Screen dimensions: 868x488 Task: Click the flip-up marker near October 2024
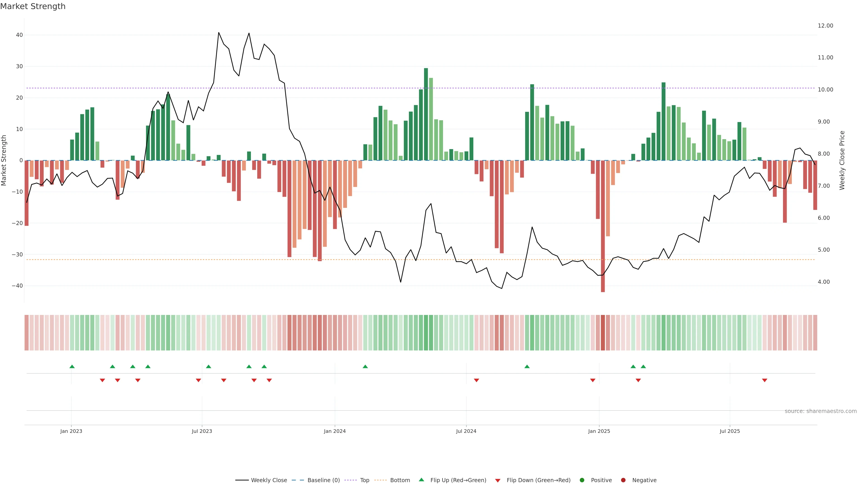(527, 366)
